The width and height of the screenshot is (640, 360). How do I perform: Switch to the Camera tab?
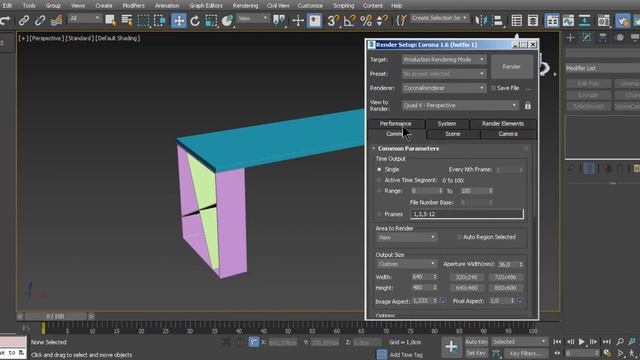click(x=508, y=134)
